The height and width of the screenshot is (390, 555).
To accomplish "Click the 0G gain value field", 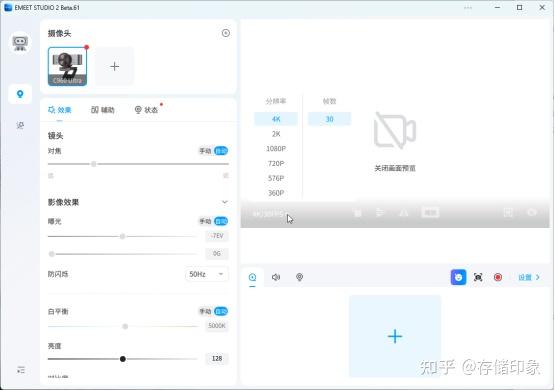I will pyautogui.click(x=217, y=253).
